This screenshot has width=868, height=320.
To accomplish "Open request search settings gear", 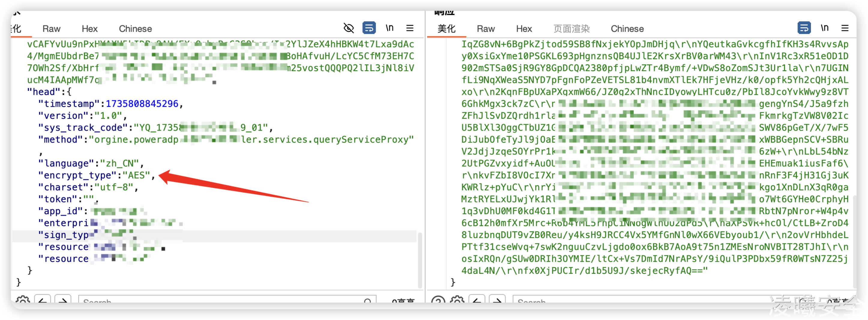I will click(x=23, y=300).
